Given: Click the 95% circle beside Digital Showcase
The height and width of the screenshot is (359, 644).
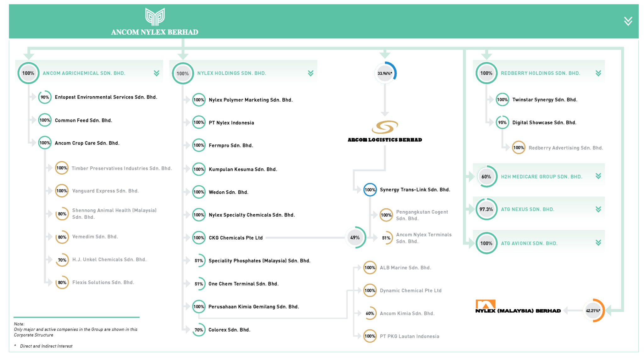Looking at the screenshot, I should tap(502, 122).
